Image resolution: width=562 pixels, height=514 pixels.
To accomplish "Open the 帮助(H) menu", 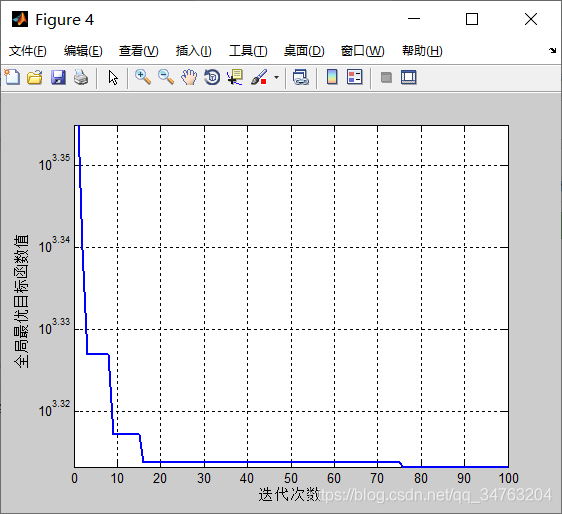I will (x=422, y=51).
